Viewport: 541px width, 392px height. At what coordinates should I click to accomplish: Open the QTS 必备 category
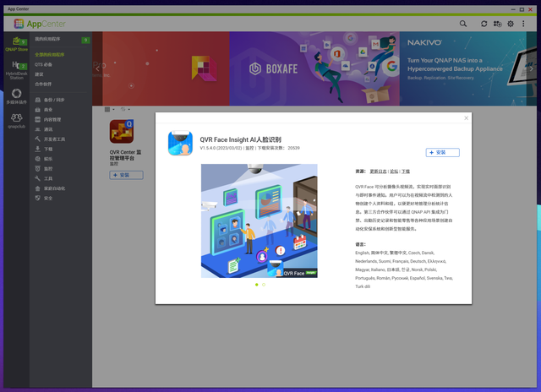pyautogui.click(x=43, y=64)
